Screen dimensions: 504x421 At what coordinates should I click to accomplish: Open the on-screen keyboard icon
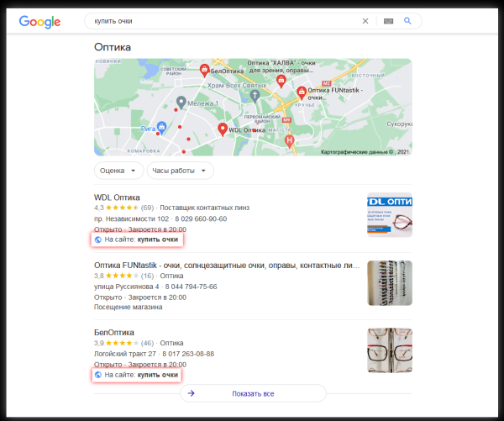(x=388, y=21)
